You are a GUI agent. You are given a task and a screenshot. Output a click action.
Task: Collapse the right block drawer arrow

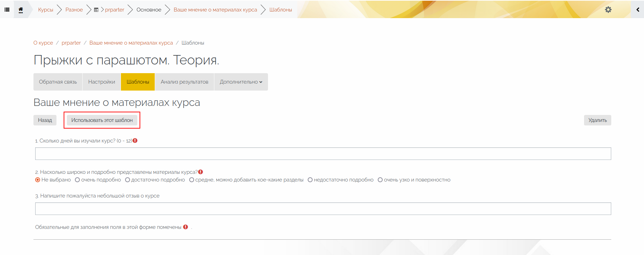click(637, 9)
